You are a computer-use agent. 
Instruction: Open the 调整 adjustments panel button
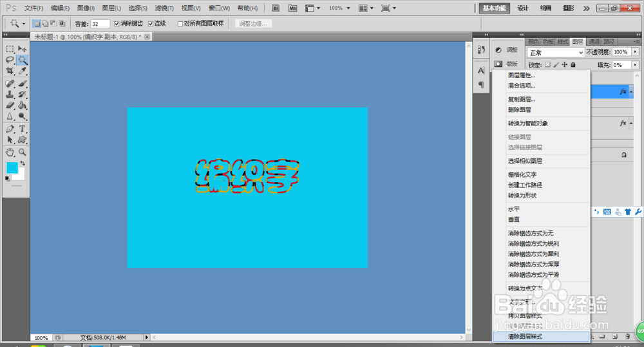click(x=507, y=50)
